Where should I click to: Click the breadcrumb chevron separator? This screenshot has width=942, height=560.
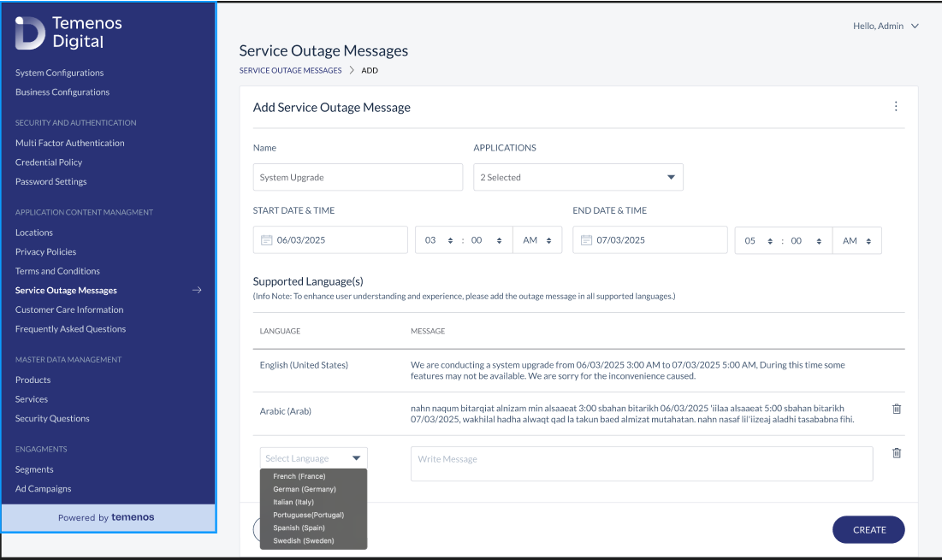(x=352, y=70)
